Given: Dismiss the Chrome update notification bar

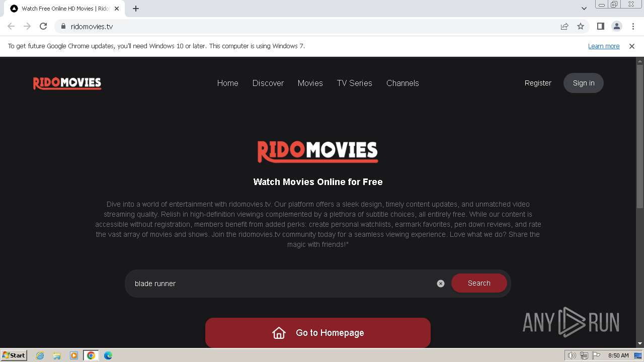Looking at the screenshot, I should [x=632, y=46].
